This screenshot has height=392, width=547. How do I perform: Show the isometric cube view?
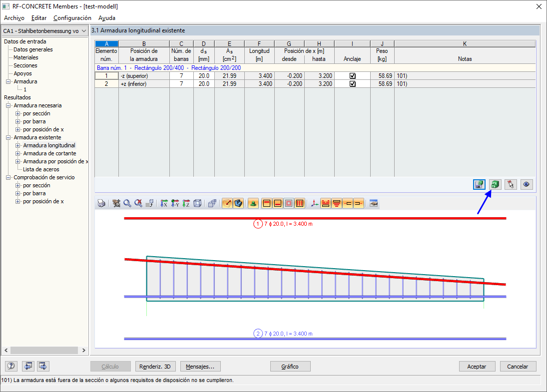197,203
